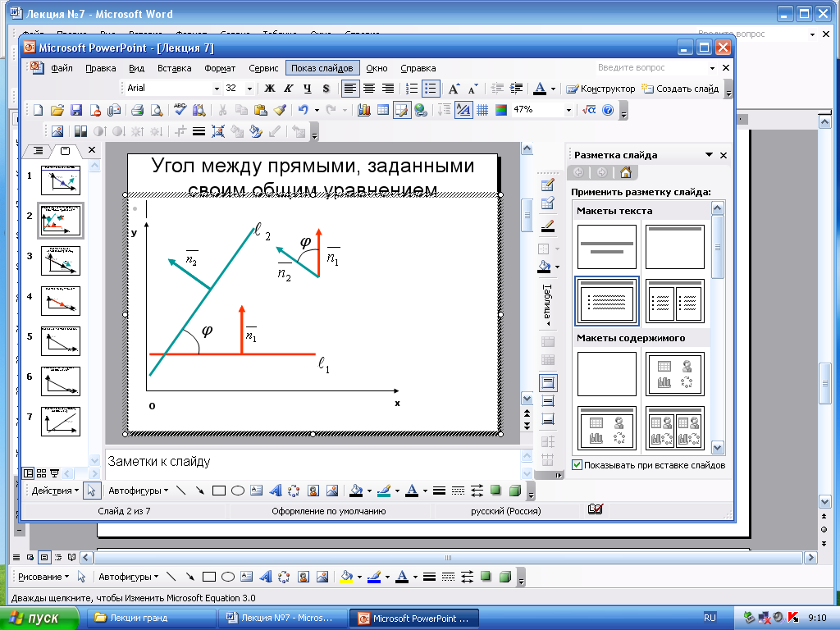Select slide 7 thumbnail

point(61,421)
